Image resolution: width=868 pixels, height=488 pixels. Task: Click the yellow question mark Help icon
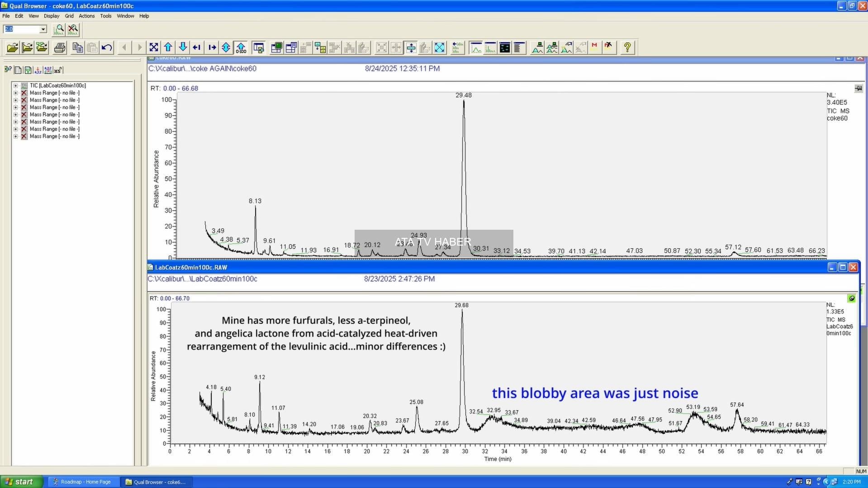coord(627,47)
